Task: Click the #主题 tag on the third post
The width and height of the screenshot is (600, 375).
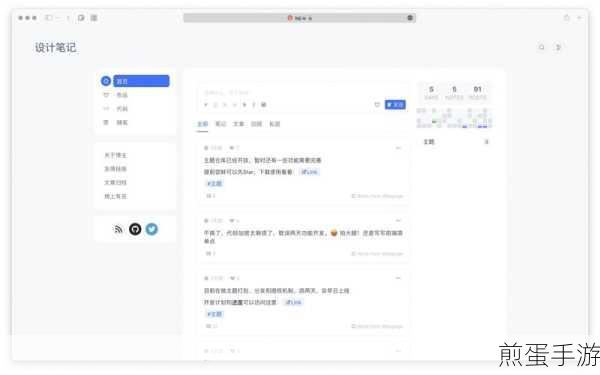Action: pyautogui.click(x=214, y=314)
